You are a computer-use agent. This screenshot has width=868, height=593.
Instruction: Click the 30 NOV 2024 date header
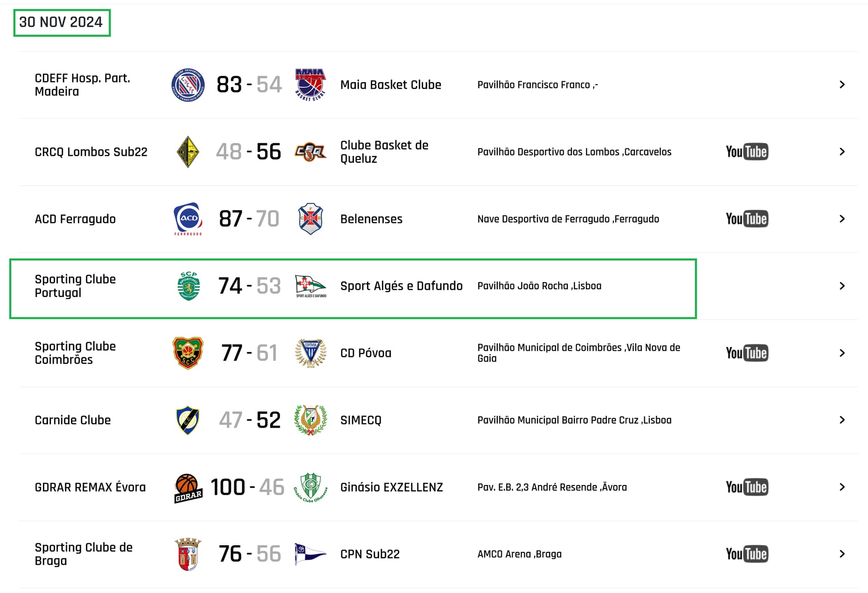pos(61,22)
